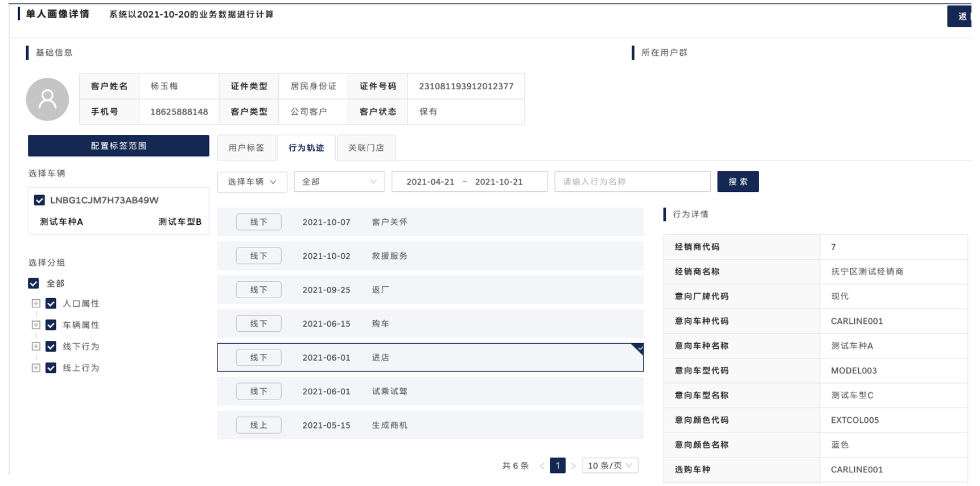Uncheck vehicle LNBG1CJM7H73AB49W checkbox

39,200
